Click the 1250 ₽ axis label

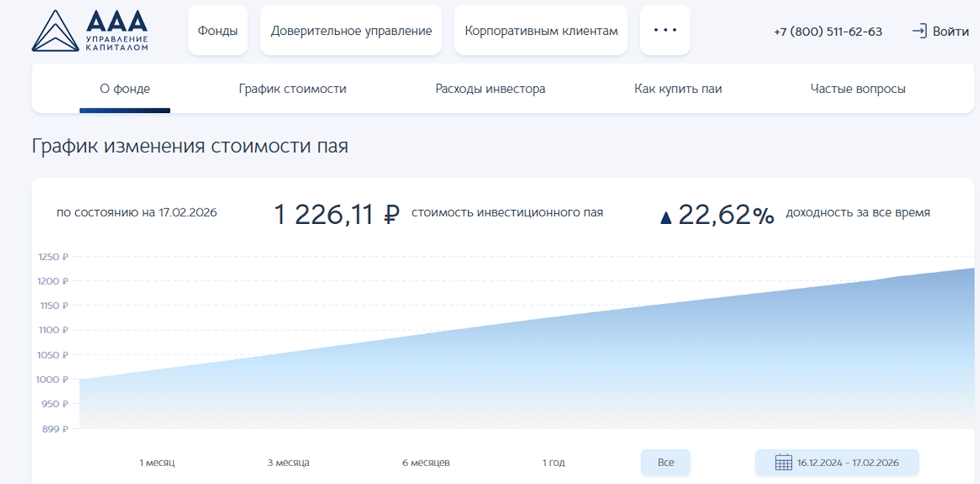[x=53, y=257]
